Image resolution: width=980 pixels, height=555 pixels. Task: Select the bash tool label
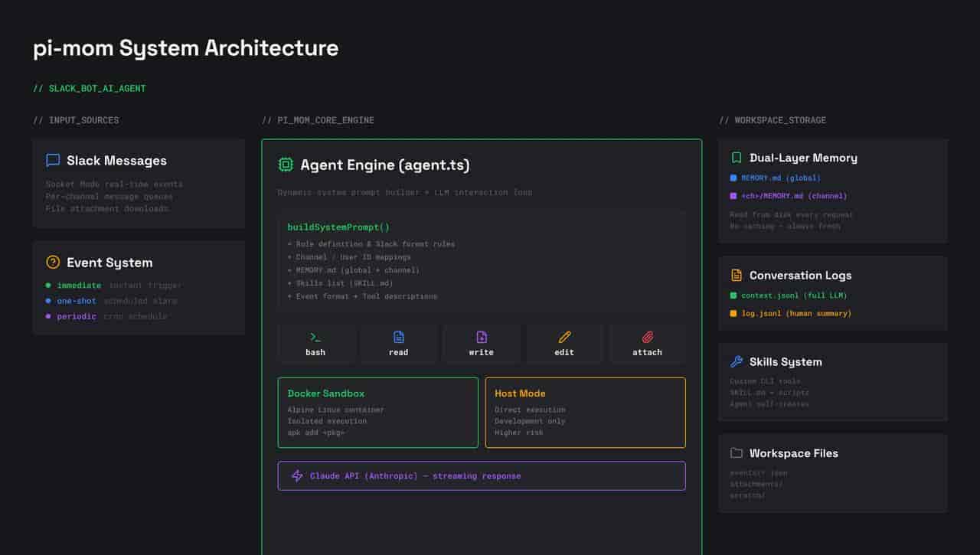click(x=315, y=352)
